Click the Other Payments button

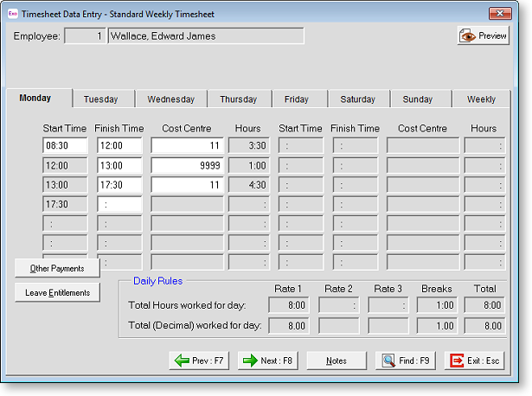click(x=57, y=269)
